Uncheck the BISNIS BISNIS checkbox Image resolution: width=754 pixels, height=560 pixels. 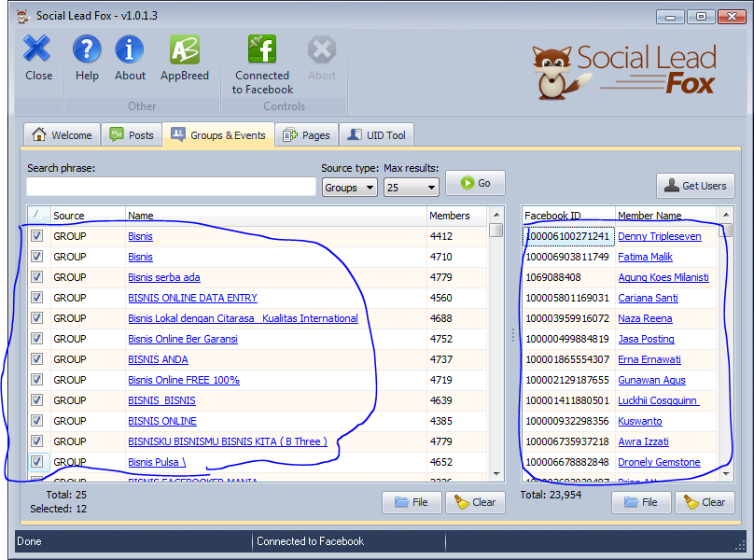tap(37, 400)
